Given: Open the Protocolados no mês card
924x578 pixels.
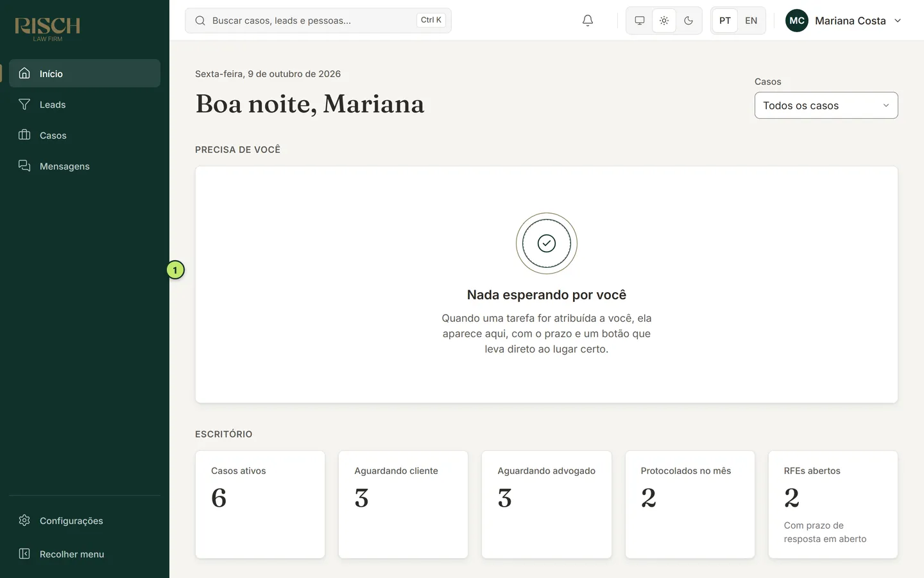Looking at the screenshot, I should click(690, 505).
